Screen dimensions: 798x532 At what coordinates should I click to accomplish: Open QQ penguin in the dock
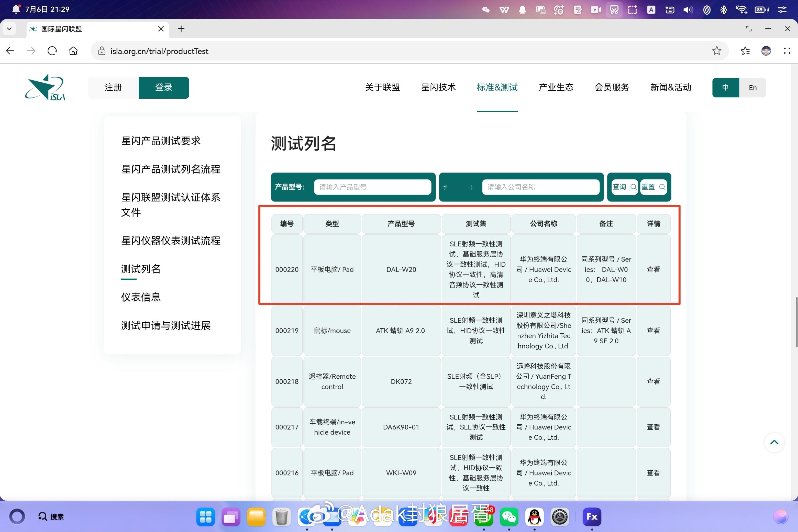534,517
